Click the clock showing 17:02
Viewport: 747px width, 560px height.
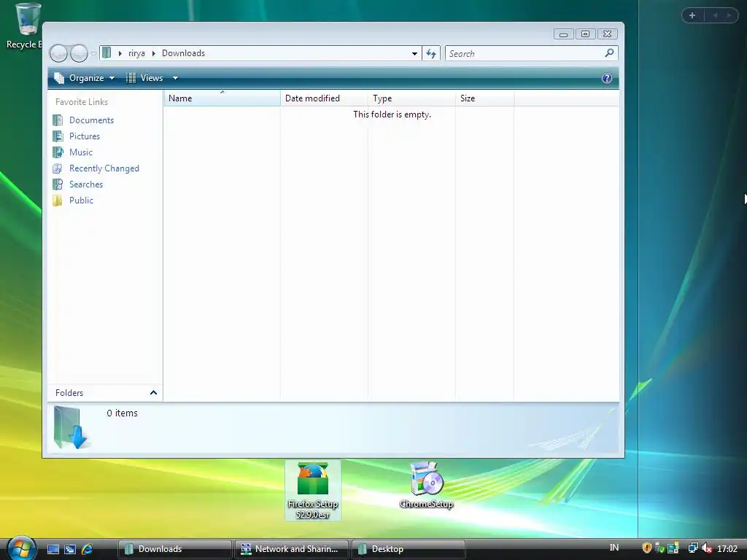[727, 548]
